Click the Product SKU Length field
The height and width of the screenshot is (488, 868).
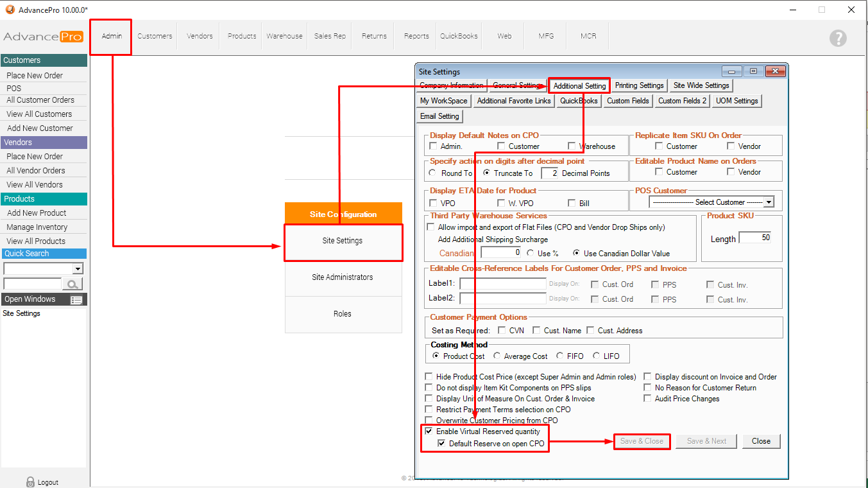point(755,238)
